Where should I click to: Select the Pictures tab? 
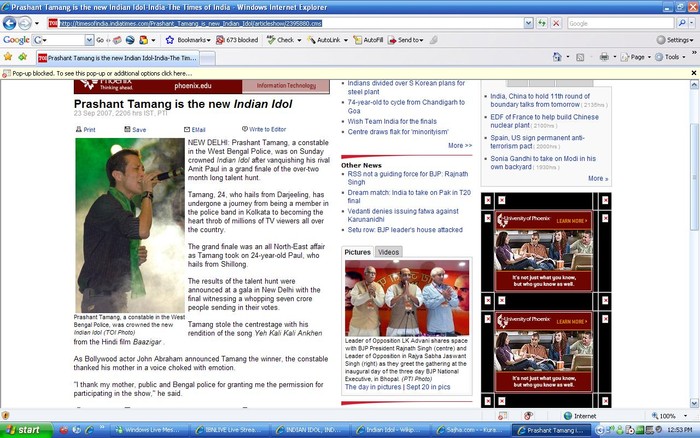(x=357, y=252)
